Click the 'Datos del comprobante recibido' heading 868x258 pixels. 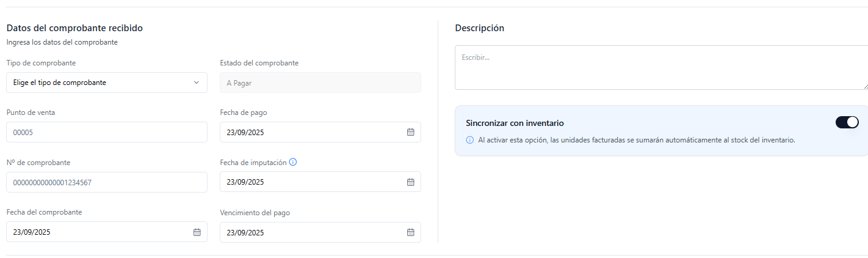(74, 28)
